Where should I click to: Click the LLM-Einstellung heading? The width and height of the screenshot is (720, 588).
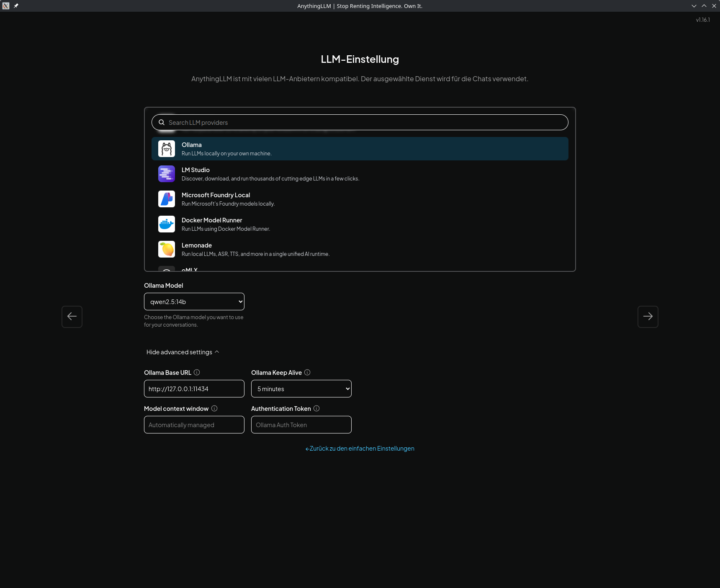click(x=360, y=59)
